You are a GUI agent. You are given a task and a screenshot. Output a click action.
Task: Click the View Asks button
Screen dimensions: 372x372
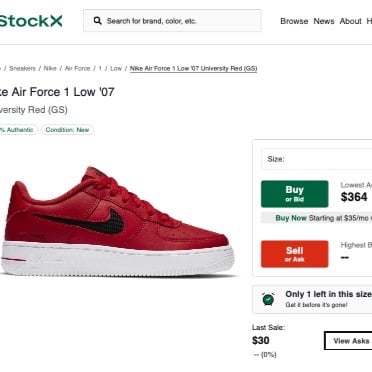coord(348,341)
